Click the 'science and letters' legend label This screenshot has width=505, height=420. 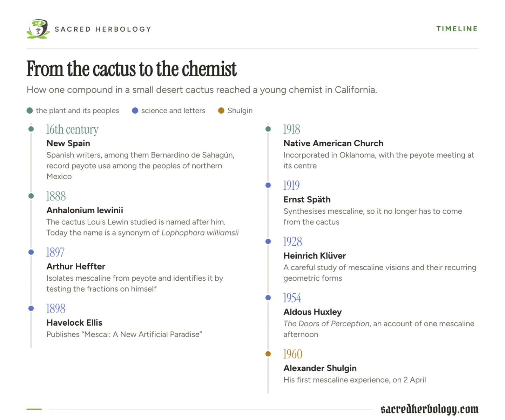[173, 111]
